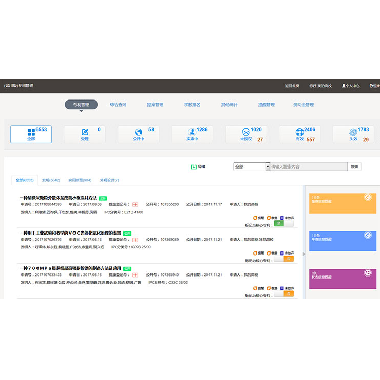Select the four-squares grid category card
Viewport: 380px width, 380px height.
[31, 134]
